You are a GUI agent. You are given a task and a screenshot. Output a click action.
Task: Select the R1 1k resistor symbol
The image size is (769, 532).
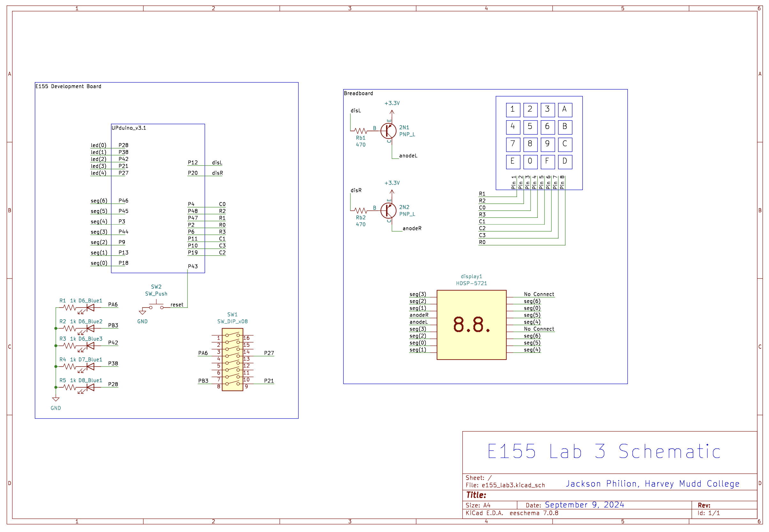coord(69,308)
